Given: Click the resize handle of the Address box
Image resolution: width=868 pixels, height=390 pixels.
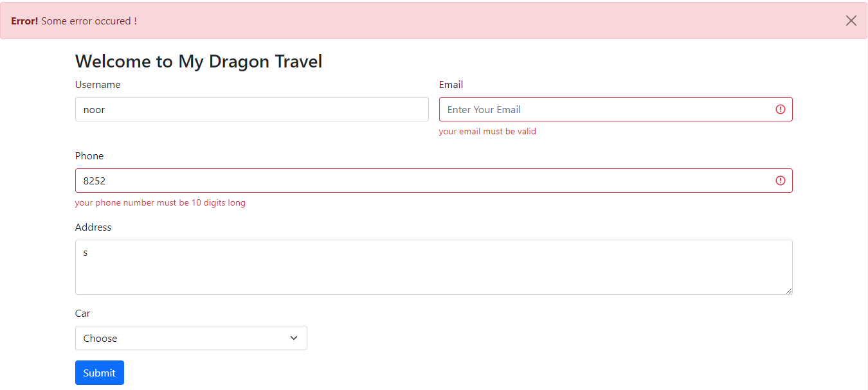Looking at the screenshot, I should tap(790, 291).
